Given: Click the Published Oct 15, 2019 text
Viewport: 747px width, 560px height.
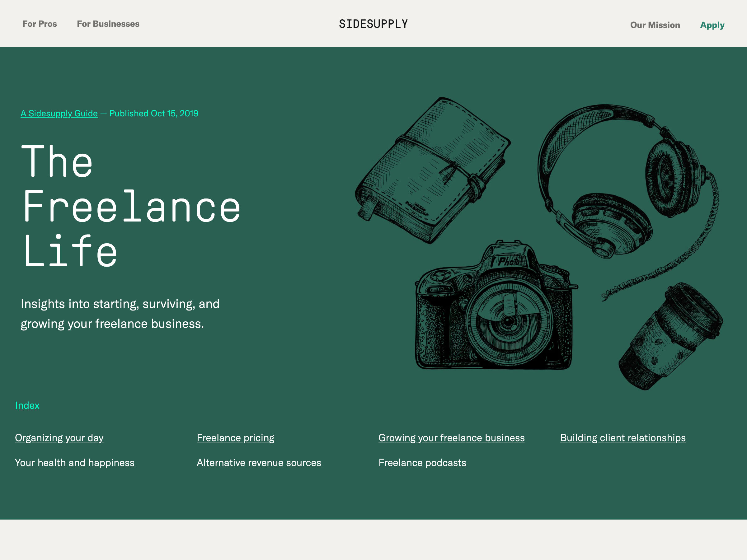Looking at the screenshot, I should [154, 114].
